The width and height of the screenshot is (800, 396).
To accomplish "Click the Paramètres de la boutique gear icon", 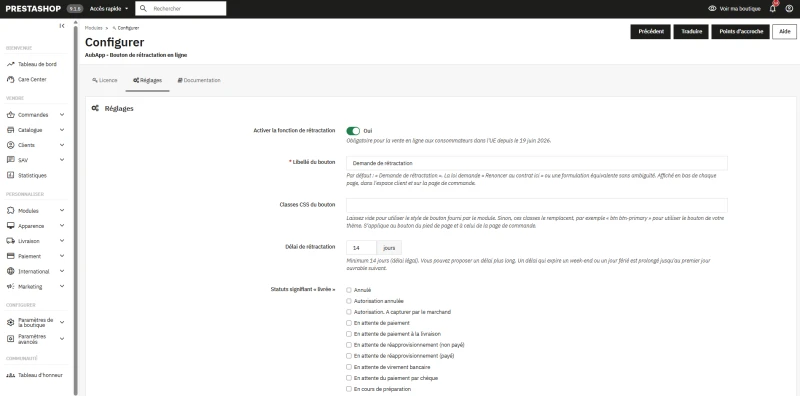I will coord(11,323).
